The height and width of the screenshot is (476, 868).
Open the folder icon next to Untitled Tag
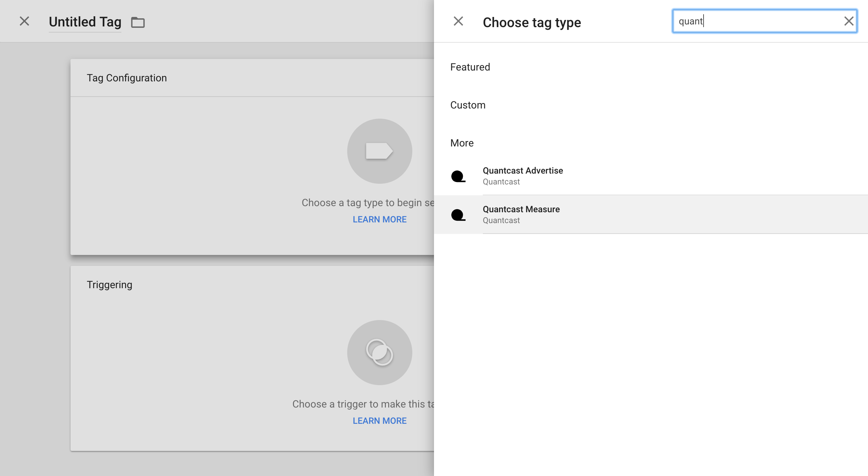point(138,22)
